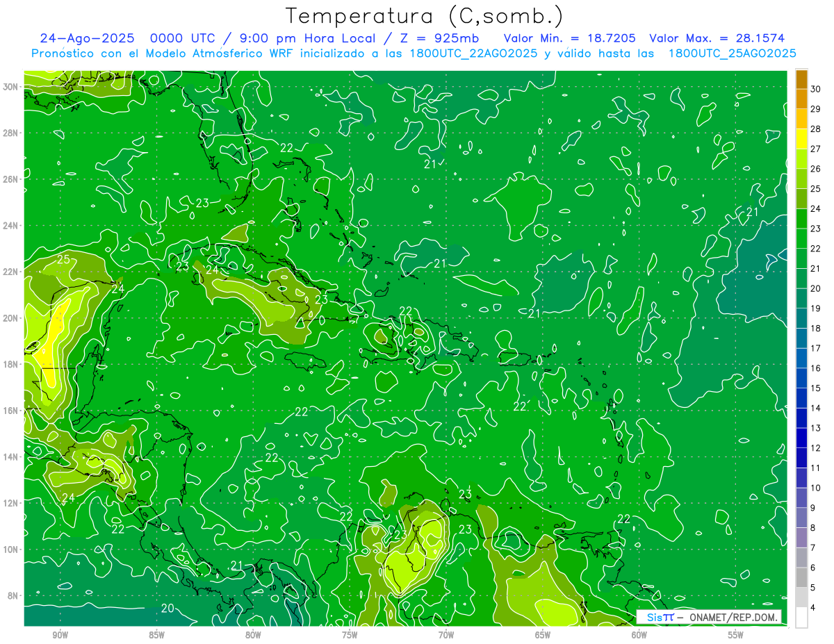Pick the gray swatch between 5 and 6
The image size is (834, 644).
coord(801,578)
